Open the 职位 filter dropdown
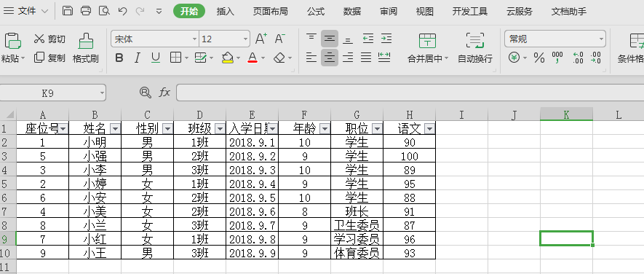644x274 pixels. pyautogui.click(x=378, y=129)
